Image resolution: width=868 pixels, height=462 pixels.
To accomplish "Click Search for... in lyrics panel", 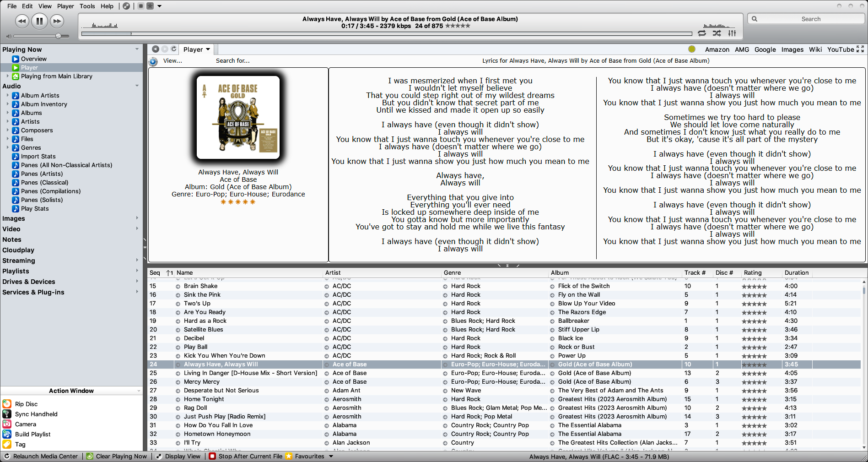I will 232,60.
